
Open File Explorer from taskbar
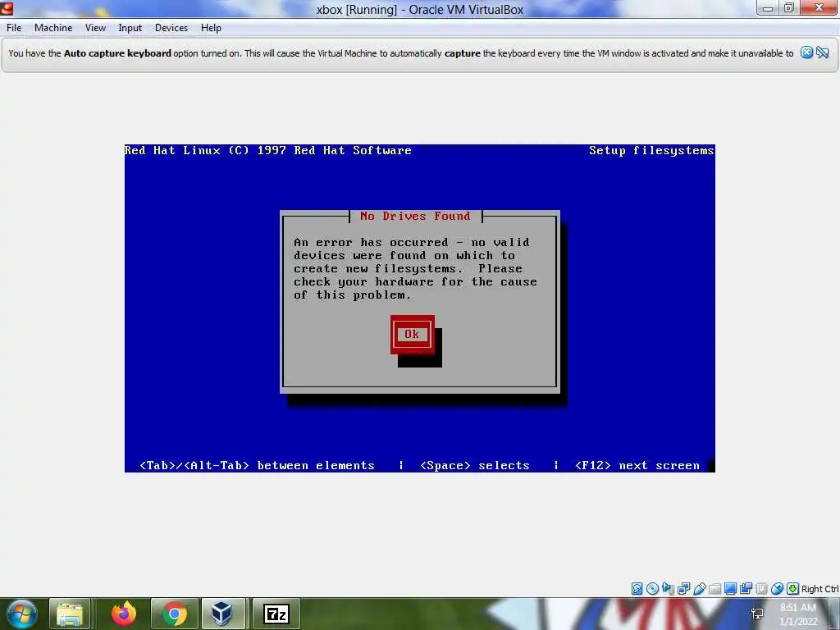click(70, 614)
